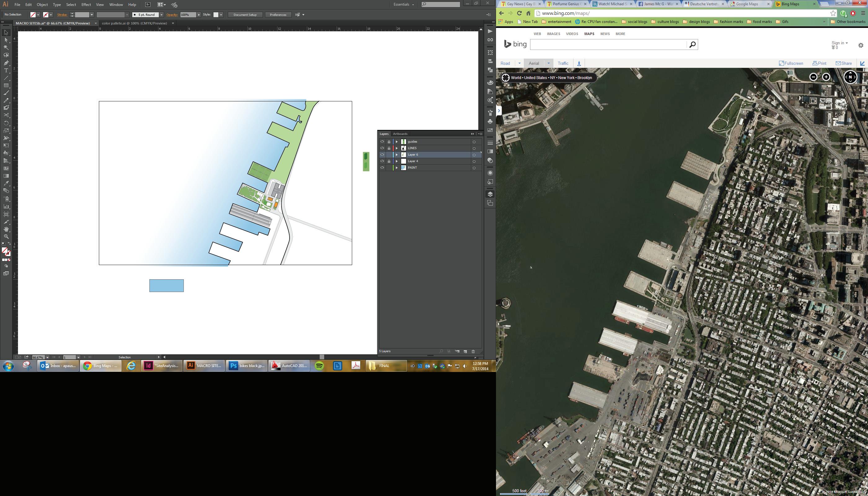This screenshot has height=496, width=868.
Task: Pick the Magic Wand tool
Action: (x=6, y=47)
